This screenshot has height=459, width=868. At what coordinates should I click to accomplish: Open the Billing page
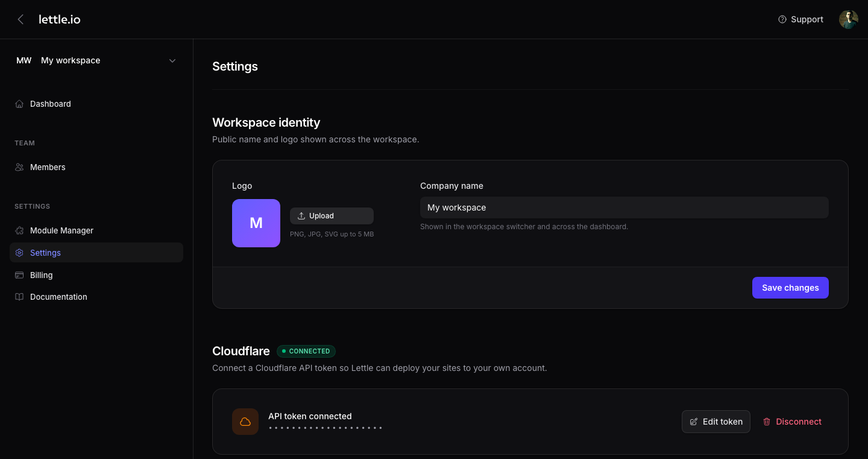tap(96, 275)
